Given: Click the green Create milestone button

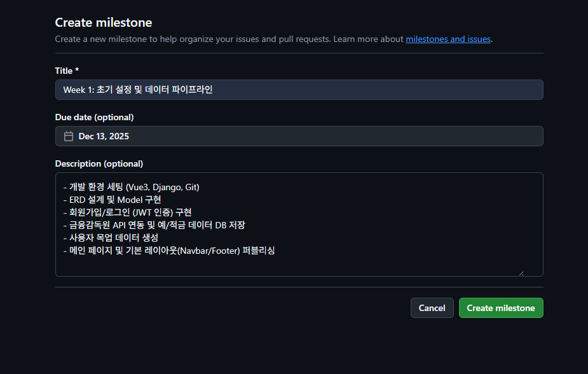Looking at the screenshot, I should pos(501,308).
